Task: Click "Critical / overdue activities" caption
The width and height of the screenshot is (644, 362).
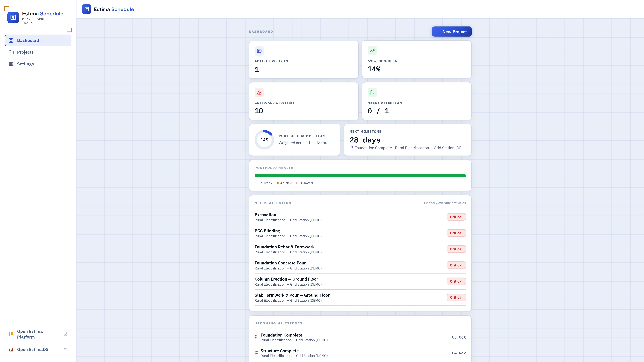Action: click(445, 203)
